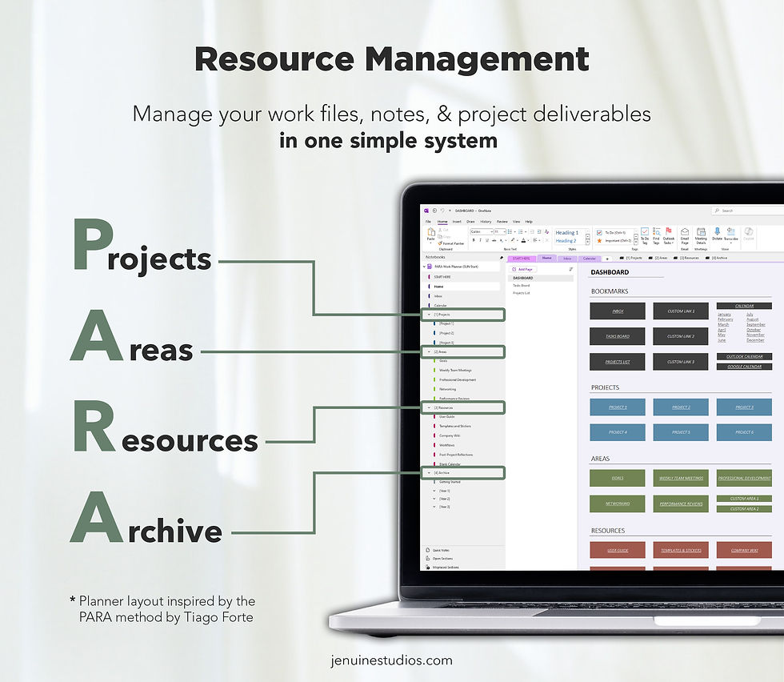Click the OUTLOOK CALENDAR link

(x=745, y=356)
